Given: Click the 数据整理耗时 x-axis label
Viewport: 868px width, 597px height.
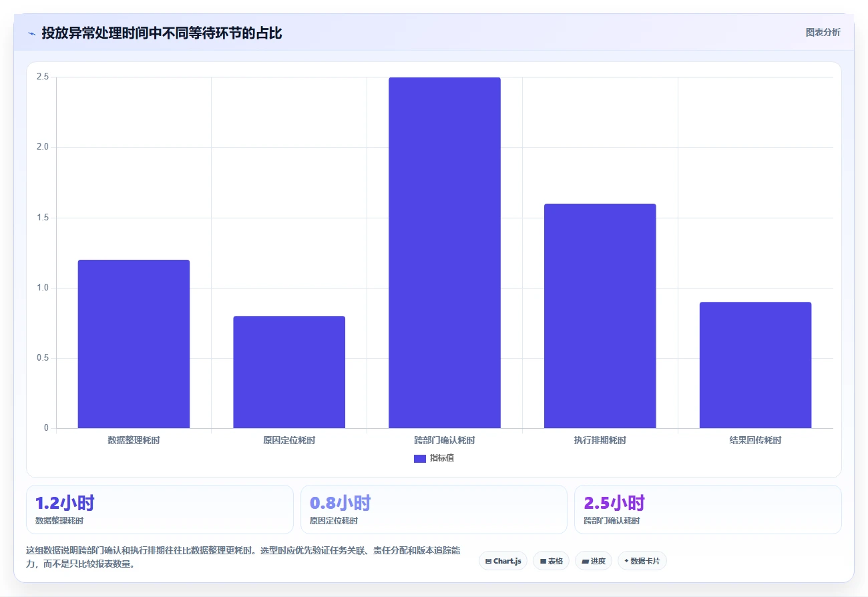Looking at the screenshot, I should (x=134, y=441).
